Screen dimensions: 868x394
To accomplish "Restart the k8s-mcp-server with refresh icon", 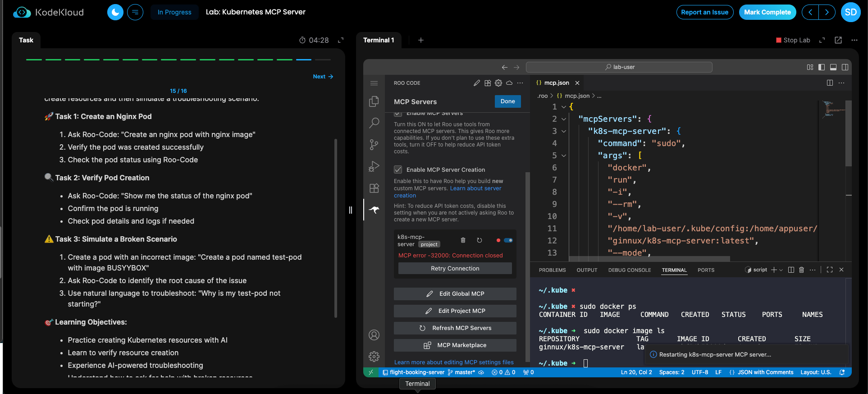I will coord(480,240).
